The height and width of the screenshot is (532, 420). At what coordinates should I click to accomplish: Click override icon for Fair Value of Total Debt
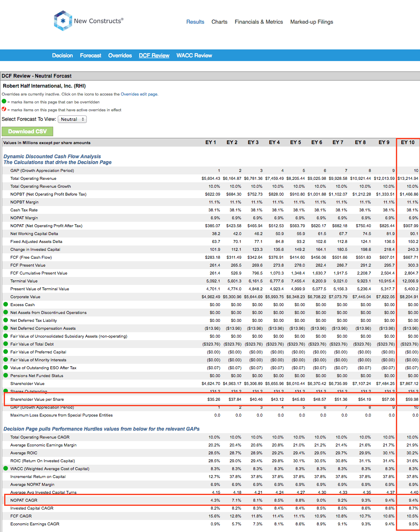coord(6,344)
